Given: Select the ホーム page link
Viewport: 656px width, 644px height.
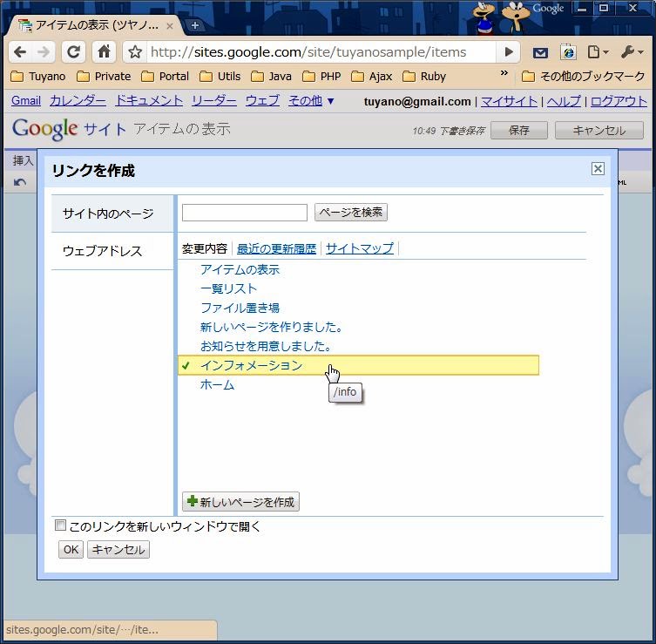Looking at the screenshot, I should click(x=217, y=384).
